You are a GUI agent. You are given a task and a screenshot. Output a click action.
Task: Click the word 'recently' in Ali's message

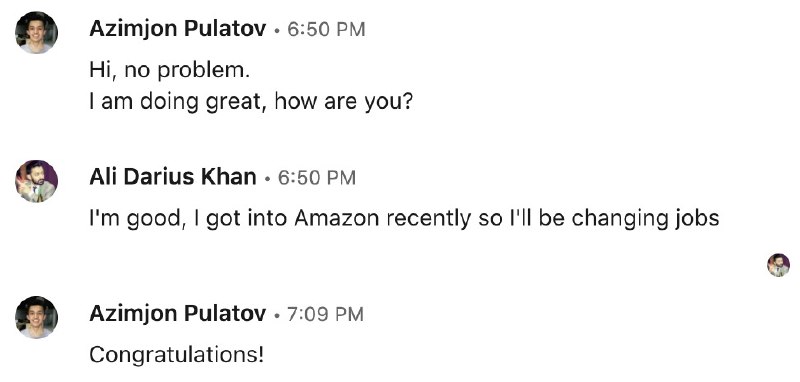point(429,219)
